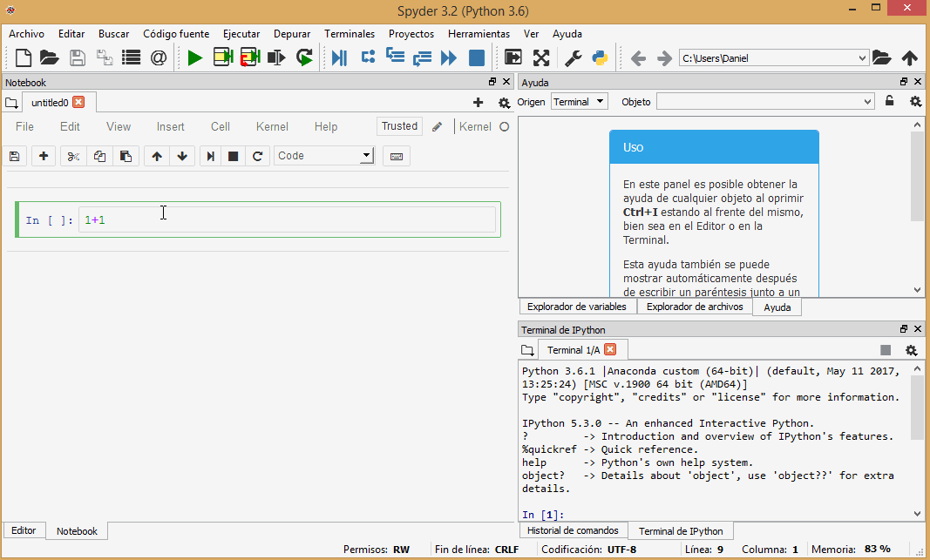Screen dimensions: 930x560
Task: Click the @ symbol finder icon
Action: [159, 57]
